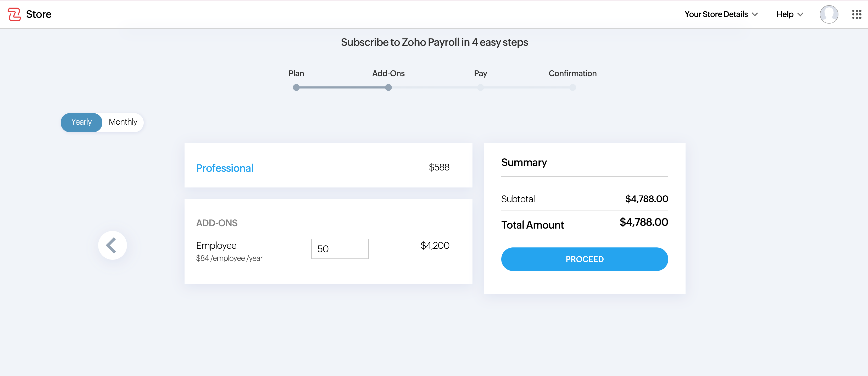
Task: Expand the chevron next to Help
Action: point(801,14)
